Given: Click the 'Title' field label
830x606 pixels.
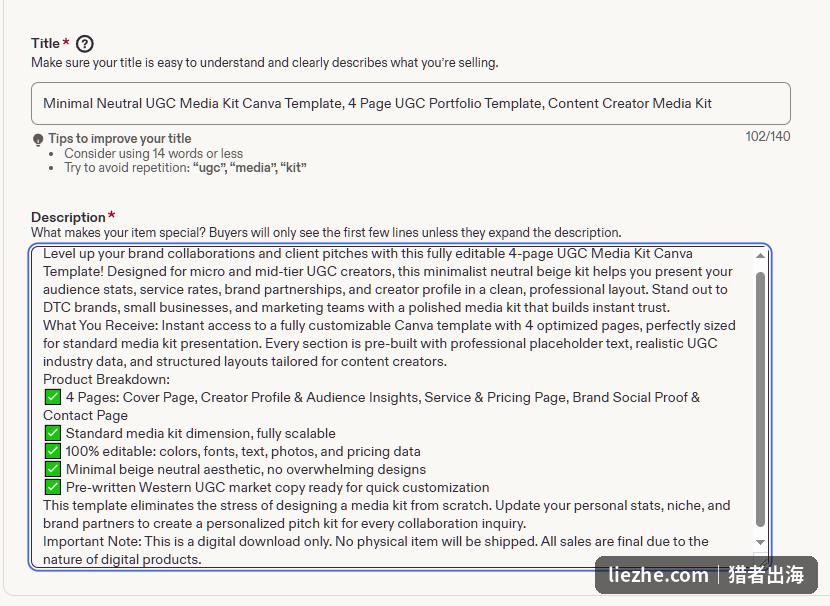Looking at the screenshot, I should (46, 43).
